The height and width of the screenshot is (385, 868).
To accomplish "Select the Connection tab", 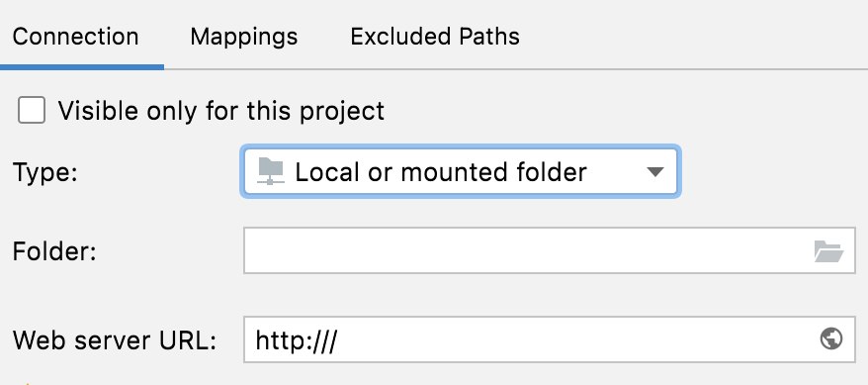I will [x=76, y=37].
